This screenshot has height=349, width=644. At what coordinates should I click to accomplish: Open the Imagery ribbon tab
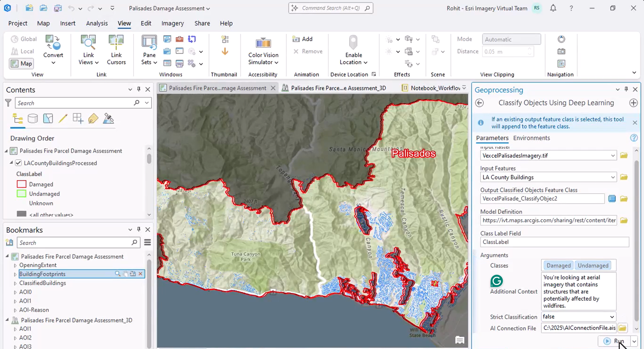pos(172,23)
